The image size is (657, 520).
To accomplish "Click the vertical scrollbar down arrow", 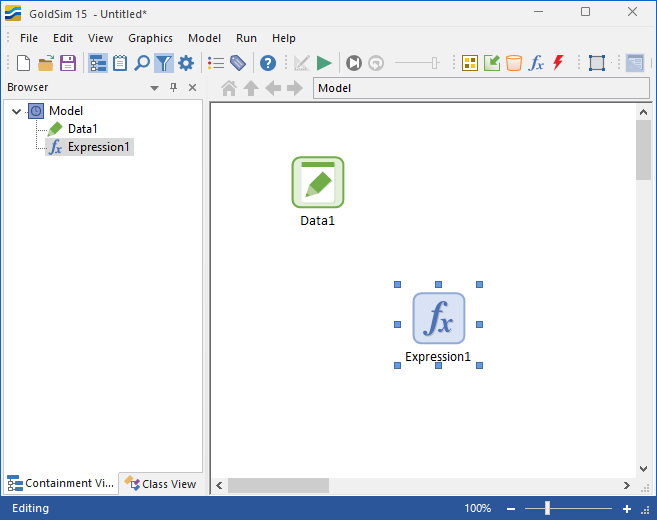I will (x=643, y=469).
